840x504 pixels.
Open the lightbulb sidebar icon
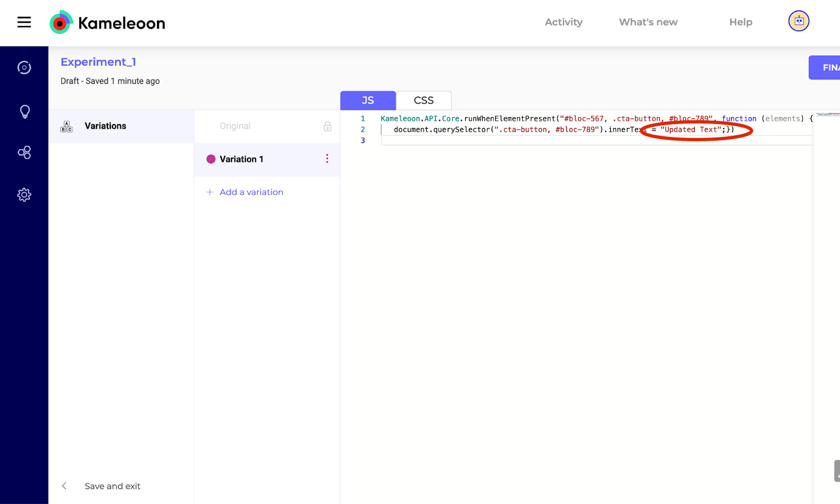tap(24, 112)
